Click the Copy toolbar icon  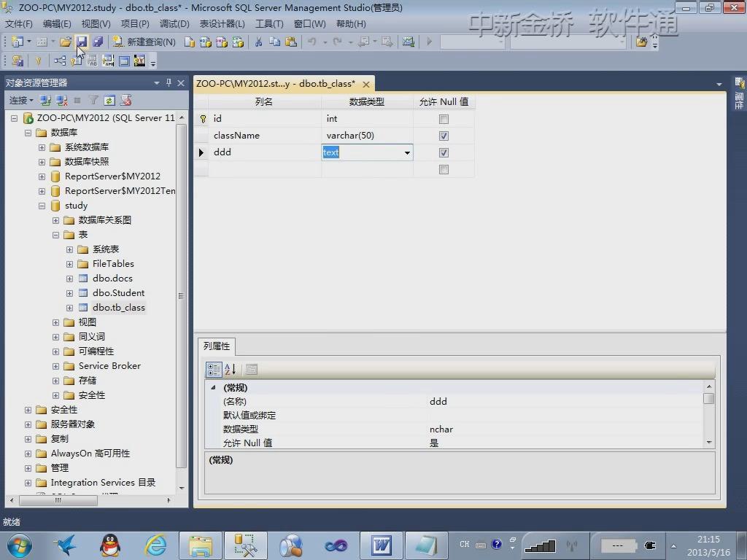coord(275,42)
